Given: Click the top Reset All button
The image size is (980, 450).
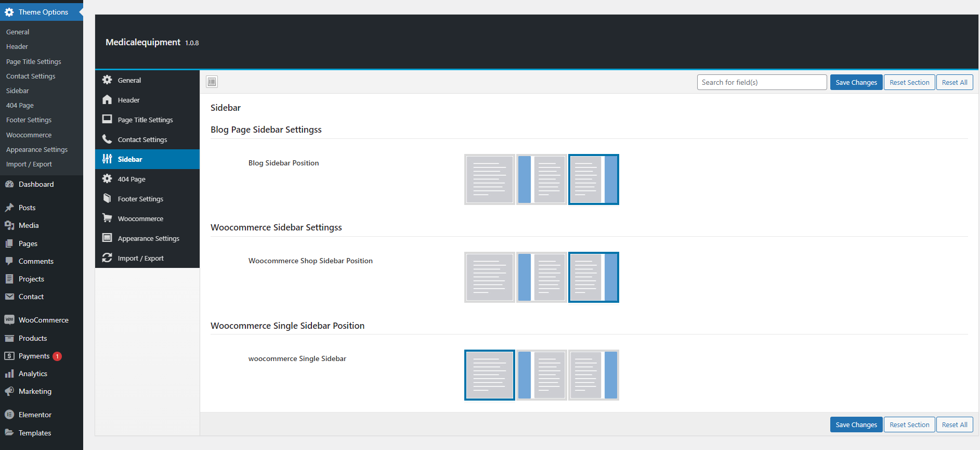Looking at the screenshot, I should pyautogui.click(x=954, y=82).
